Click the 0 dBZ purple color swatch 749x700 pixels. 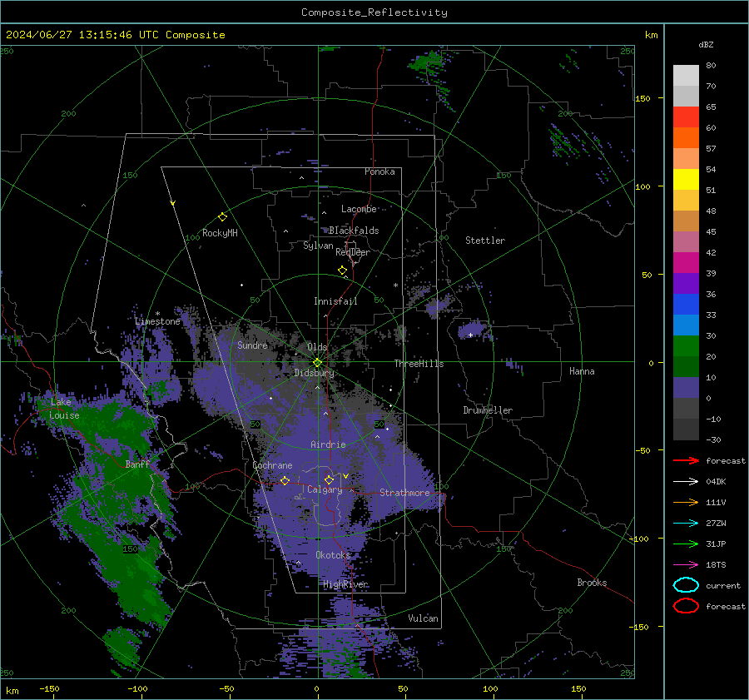click(x=686, y=388)
